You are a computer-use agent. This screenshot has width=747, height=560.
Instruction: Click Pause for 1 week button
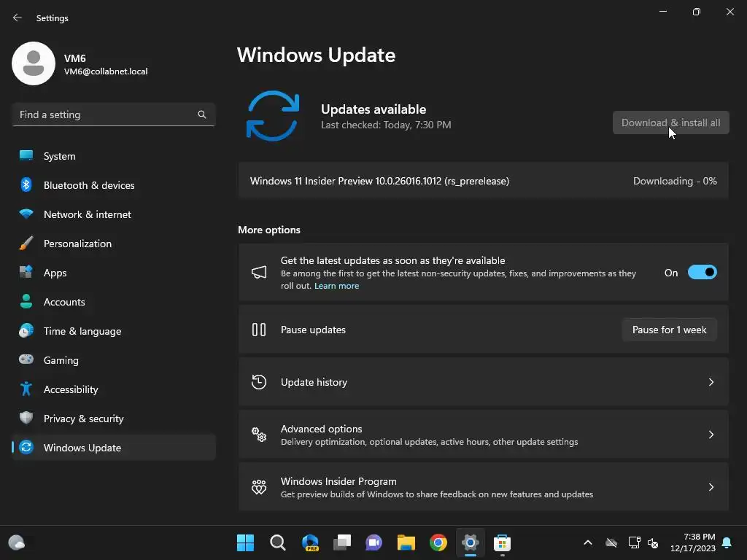[x=670, y=330]
